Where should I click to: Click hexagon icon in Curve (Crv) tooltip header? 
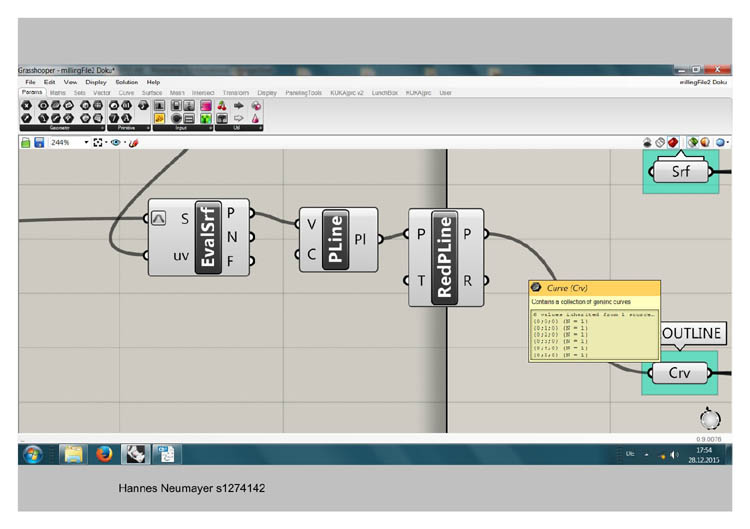[536, 287]
